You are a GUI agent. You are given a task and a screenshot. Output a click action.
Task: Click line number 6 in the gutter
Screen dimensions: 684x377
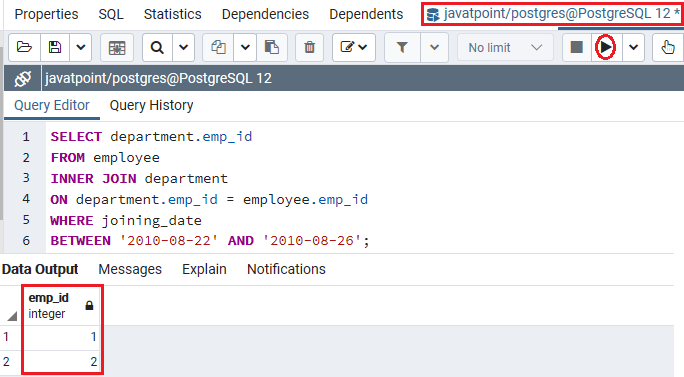click(26, 241)
